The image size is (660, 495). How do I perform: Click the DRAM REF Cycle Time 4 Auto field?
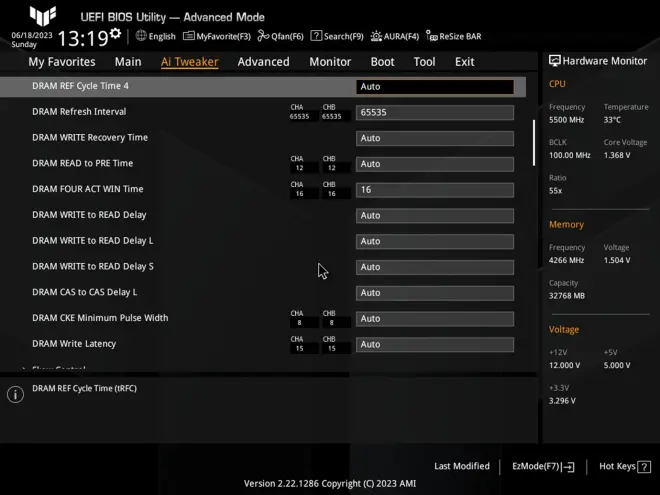tap(435, 86)
